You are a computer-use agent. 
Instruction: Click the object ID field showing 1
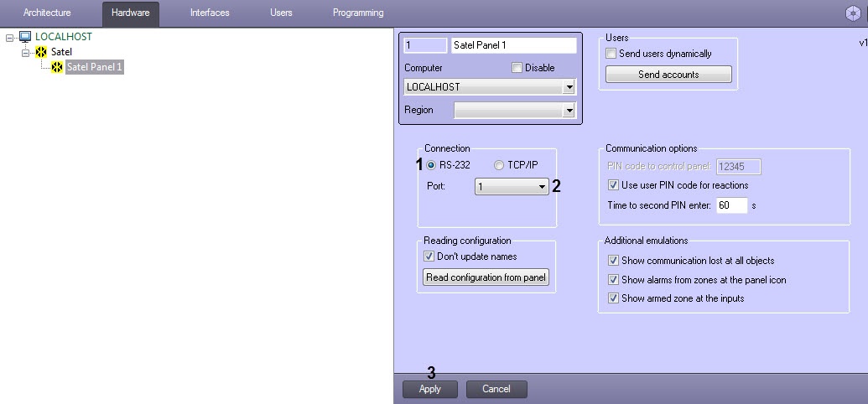(425, 45)
